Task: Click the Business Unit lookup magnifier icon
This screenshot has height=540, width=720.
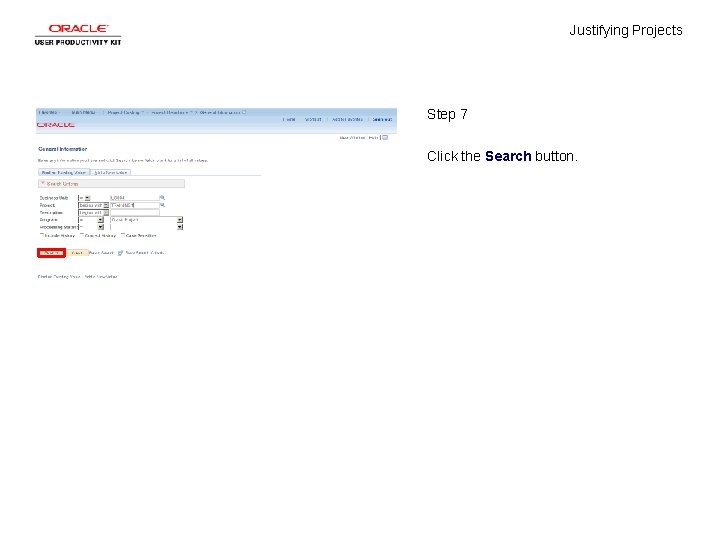Action: 162,198
